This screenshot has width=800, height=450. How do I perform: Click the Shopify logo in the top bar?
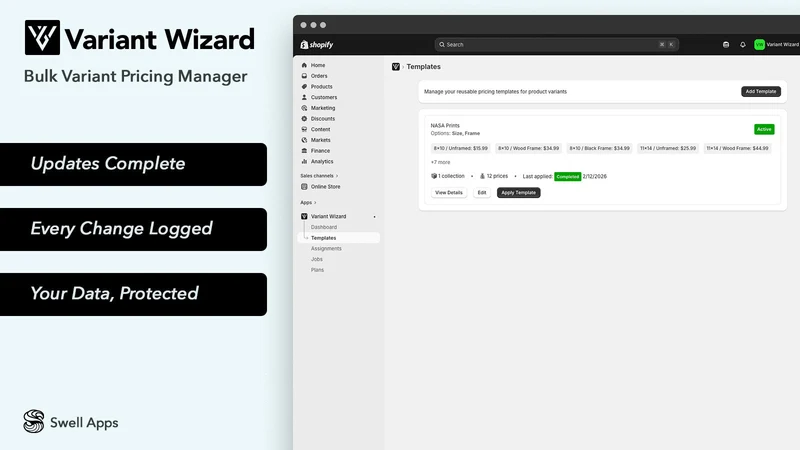click(x=317, y=45)
